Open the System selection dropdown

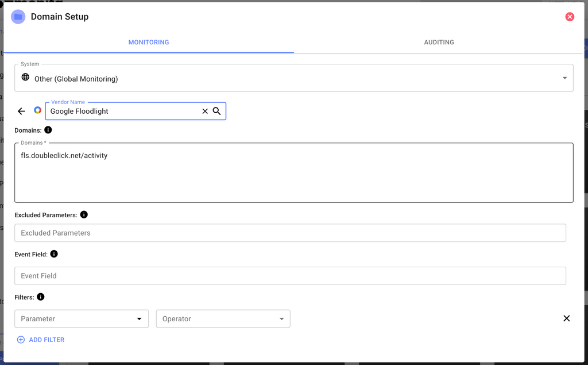564,78
